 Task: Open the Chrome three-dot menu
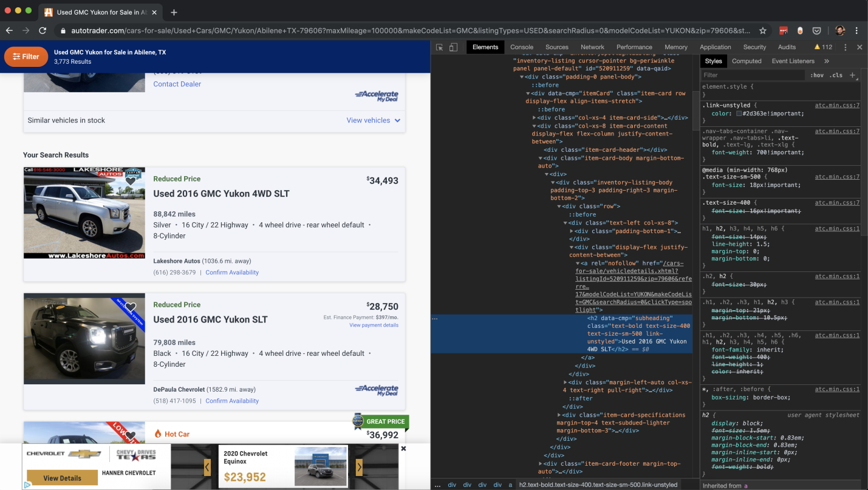point(856,30)
